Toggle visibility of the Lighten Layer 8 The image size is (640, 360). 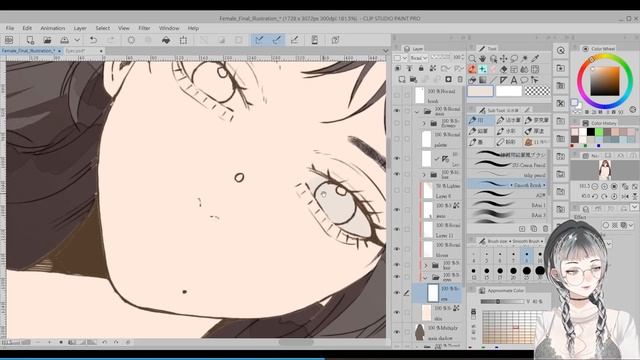click(397, 190)
